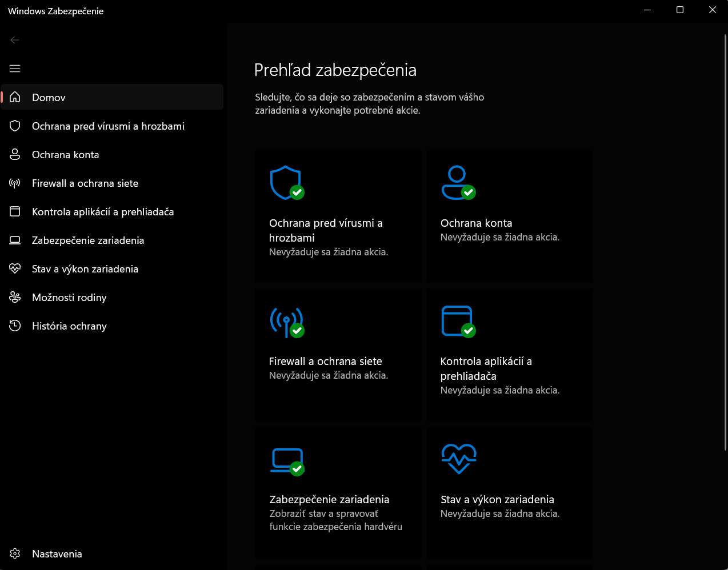The image size is (728, 570).
Task: Click the large antenna icon in the Firewall card
Action: point(287,322)
